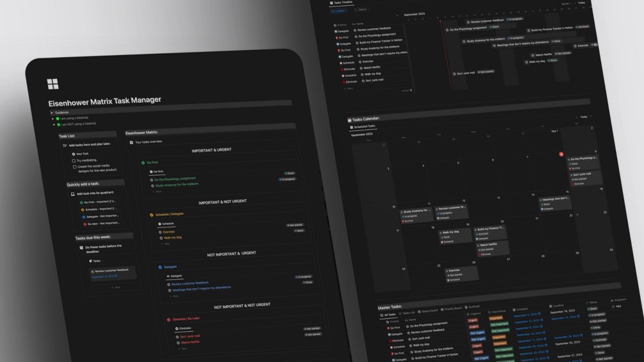644x362 pixels.
Task: Click Today button in Tasks Calendar
Action: pos(584,117)
